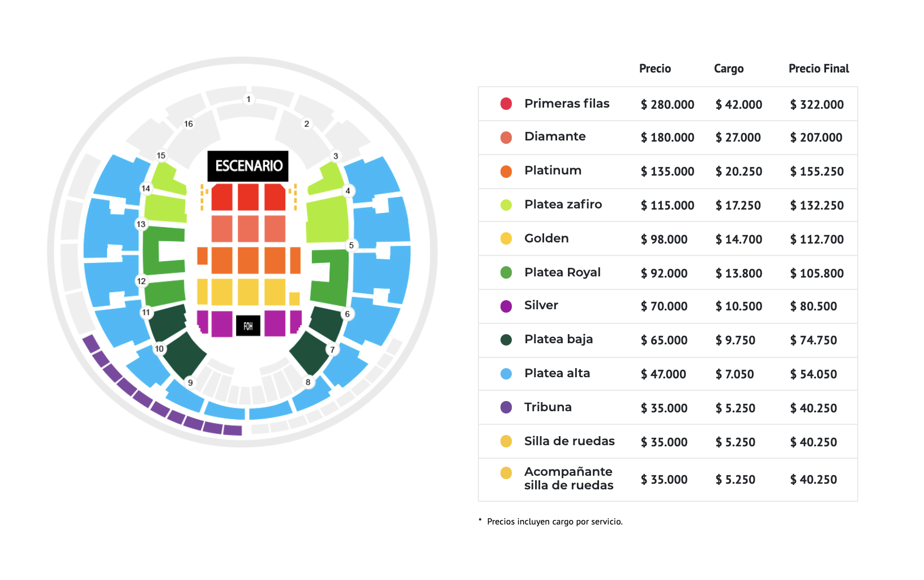Click the Platea zafiro row label
This screenshot has height=580, width=924.
pyautogui.click(x=563, y=204)
